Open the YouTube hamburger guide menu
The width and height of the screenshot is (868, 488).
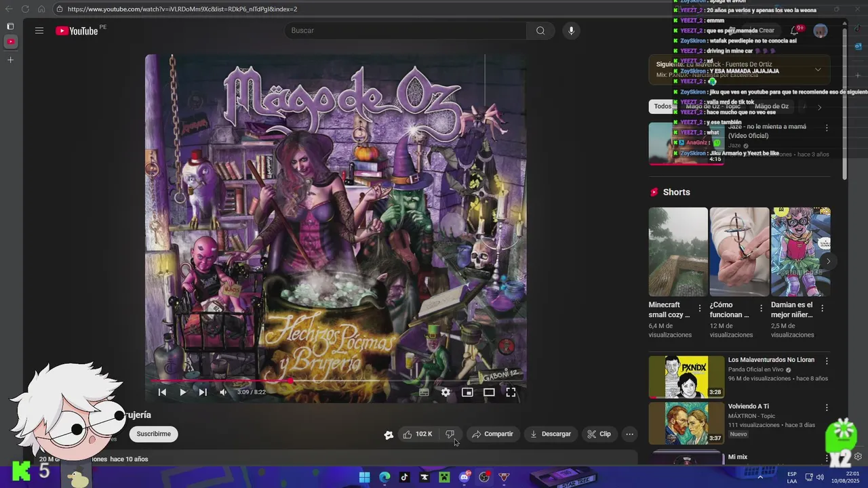click(x=39, y=30)
